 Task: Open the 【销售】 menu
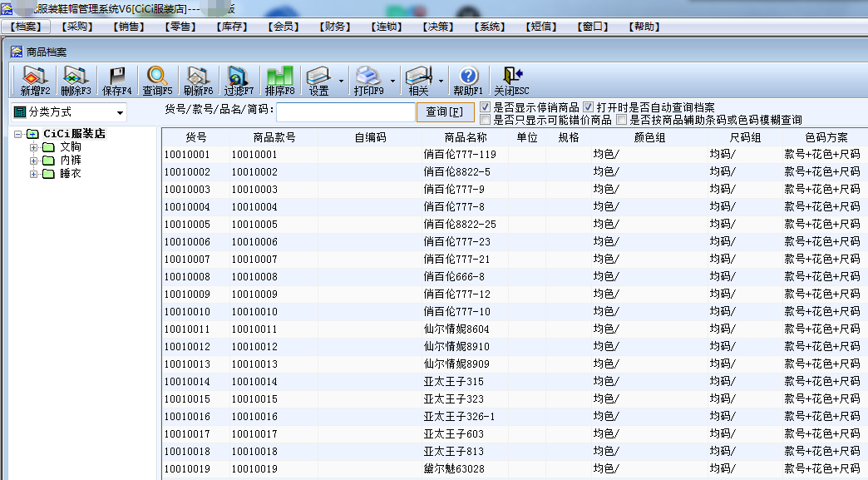point(128,27)
